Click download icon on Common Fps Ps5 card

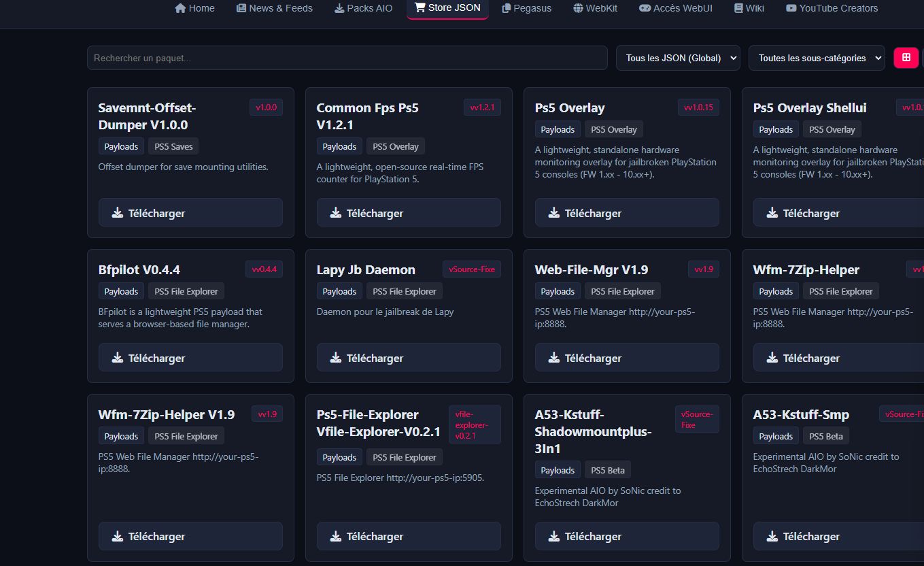coord(335,213)
